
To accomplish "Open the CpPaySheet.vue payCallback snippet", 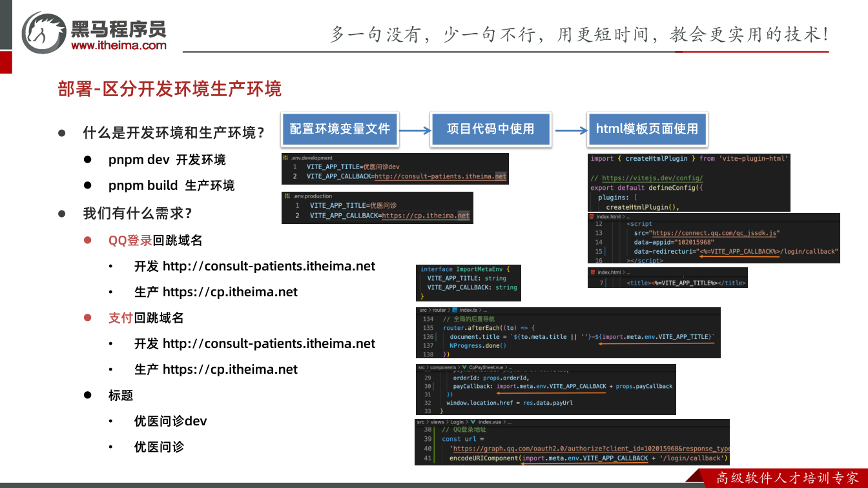I will click(546, 389).
